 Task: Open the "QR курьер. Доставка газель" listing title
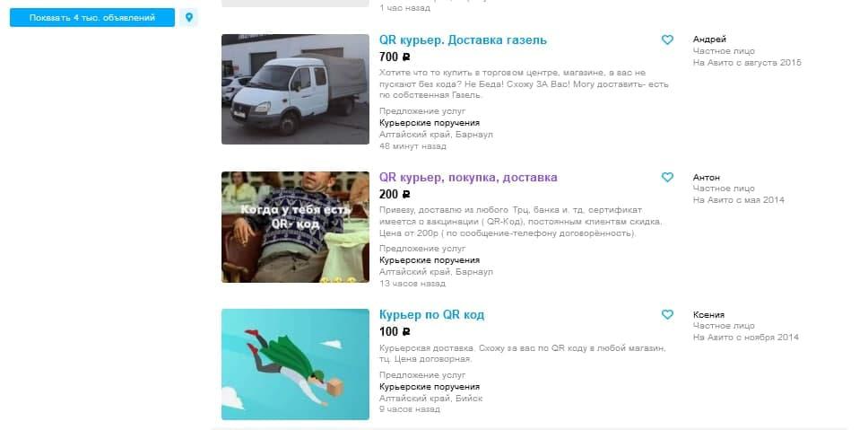click(463, 39)
